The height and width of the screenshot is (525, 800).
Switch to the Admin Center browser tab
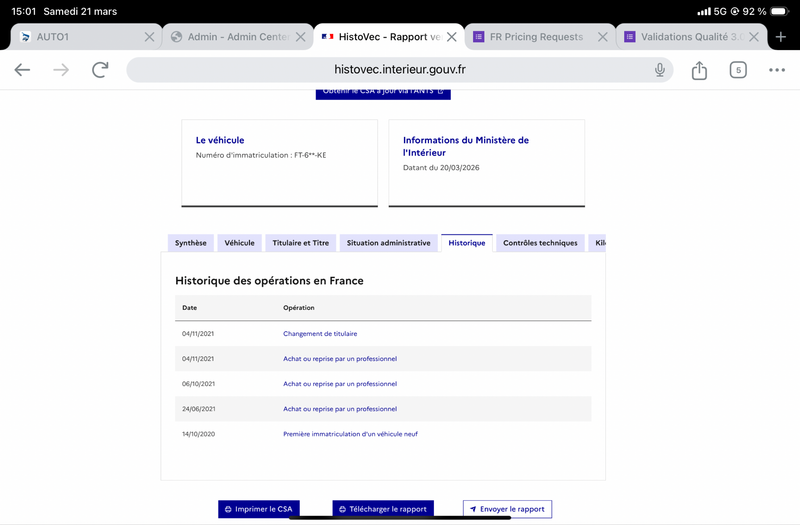click(229, 37)
